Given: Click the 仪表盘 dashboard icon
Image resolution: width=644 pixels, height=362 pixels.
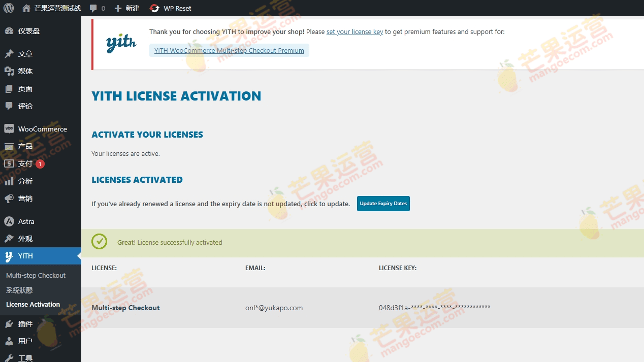Looking at the screenshot, I should (9, 31).
